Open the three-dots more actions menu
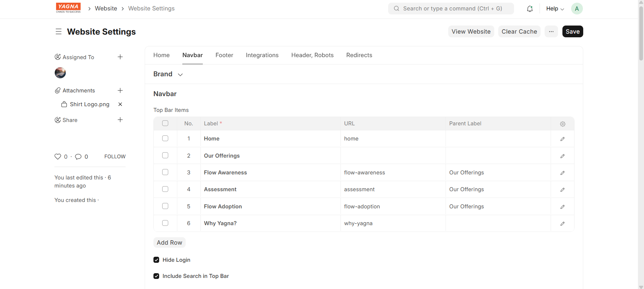This screenshot has width=644, height=289. click(551, 32)
